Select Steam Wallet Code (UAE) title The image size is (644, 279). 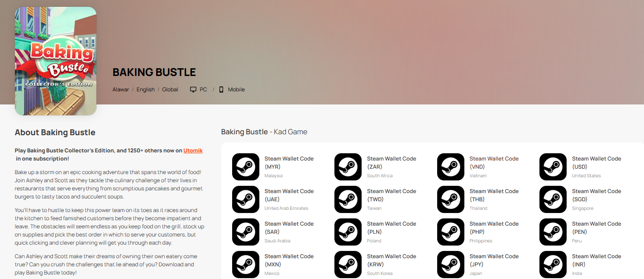289,195
